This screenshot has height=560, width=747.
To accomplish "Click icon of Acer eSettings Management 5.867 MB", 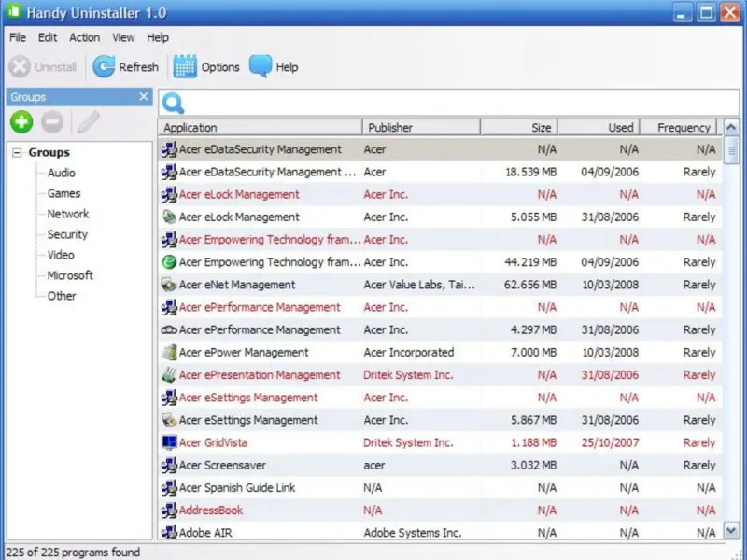I will pos(169,420).
